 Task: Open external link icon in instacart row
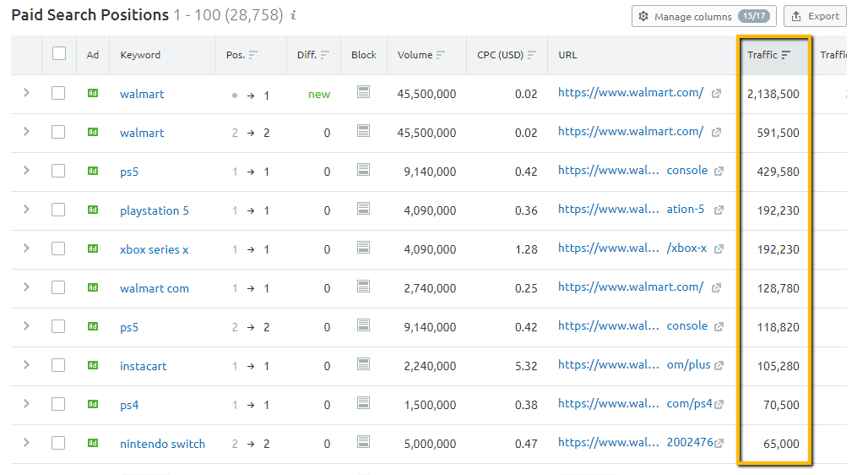click(x=719, y=365)
